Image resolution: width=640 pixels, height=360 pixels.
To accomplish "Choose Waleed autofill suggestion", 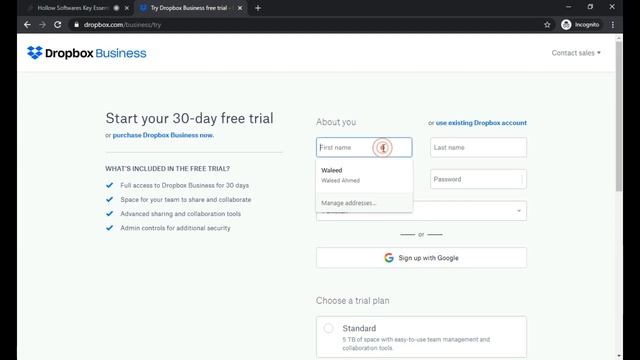I will tap(364, 175).
